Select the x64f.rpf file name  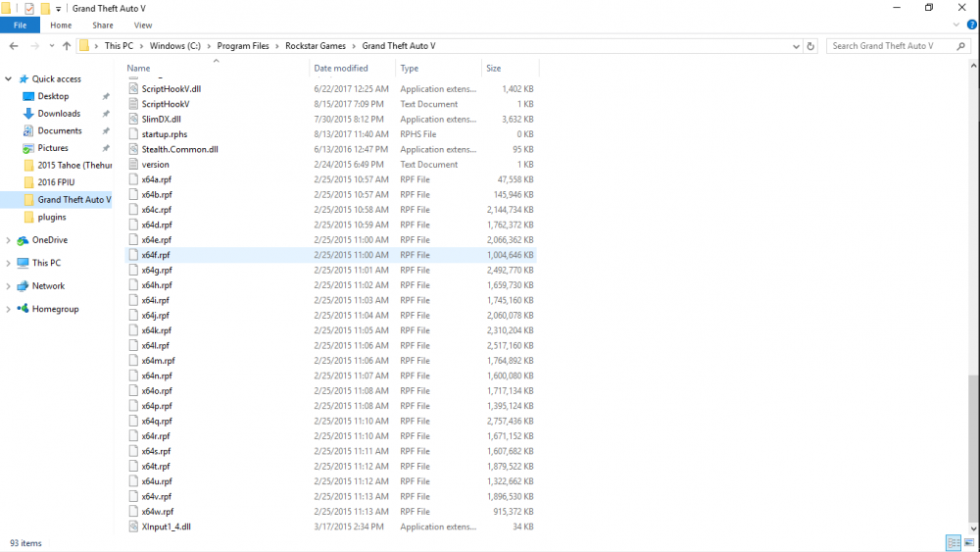click(156, 255)
